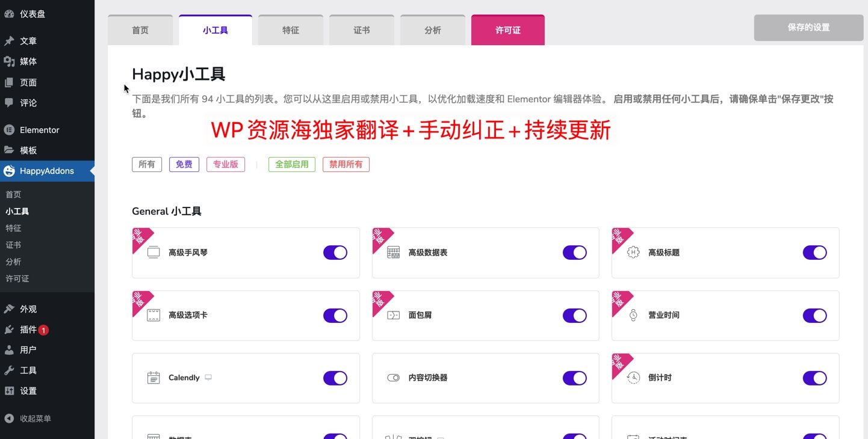Click the 高级选项卡 tabs widget icon
868x439 pixels.
coord(153,315)
